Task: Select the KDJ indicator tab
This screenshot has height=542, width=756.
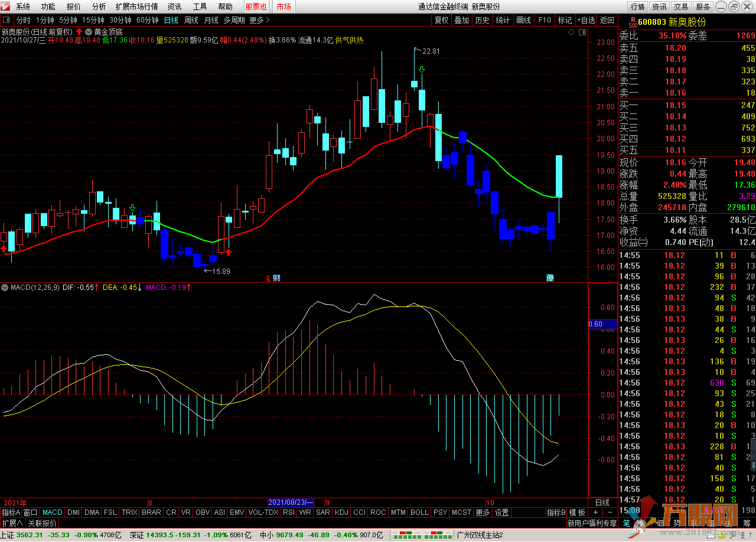Action: point(342,512)
